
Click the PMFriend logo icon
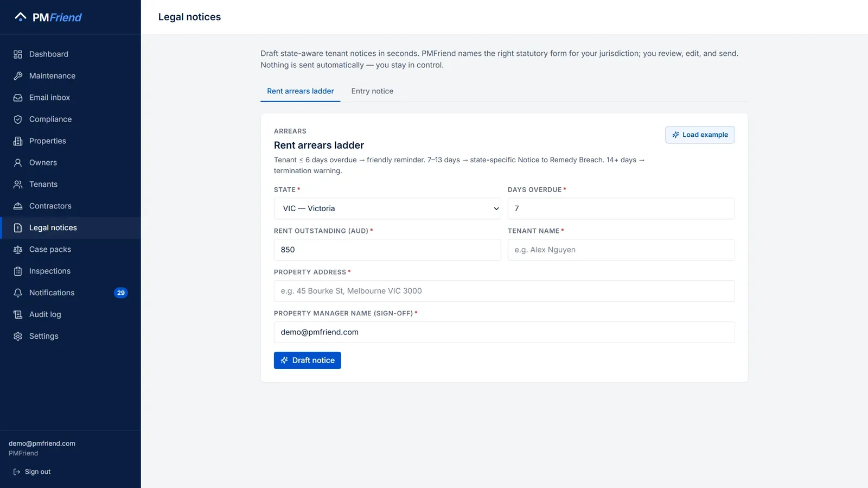(x=21, y=17)
